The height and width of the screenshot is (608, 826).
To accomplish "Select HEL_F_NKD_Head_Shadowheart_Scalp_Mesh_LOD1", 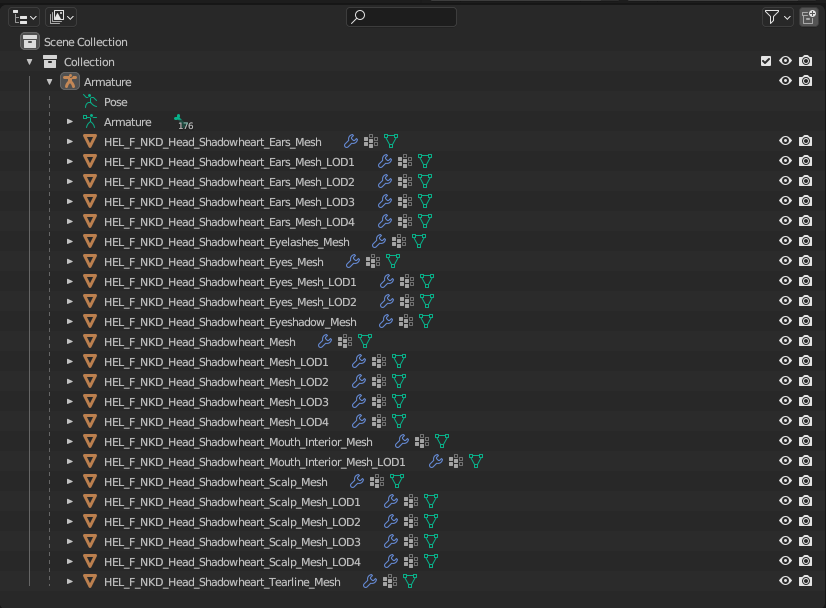I will (232, 503).
